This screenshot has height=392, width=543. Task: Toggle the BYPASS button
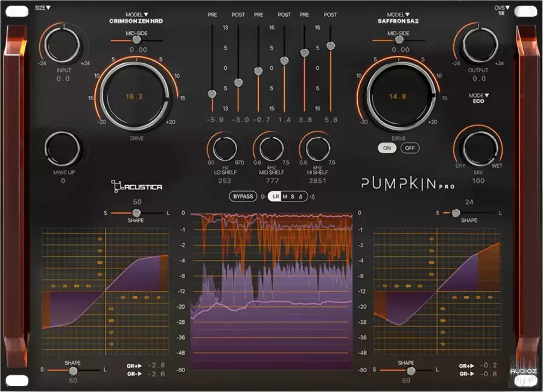243,197
